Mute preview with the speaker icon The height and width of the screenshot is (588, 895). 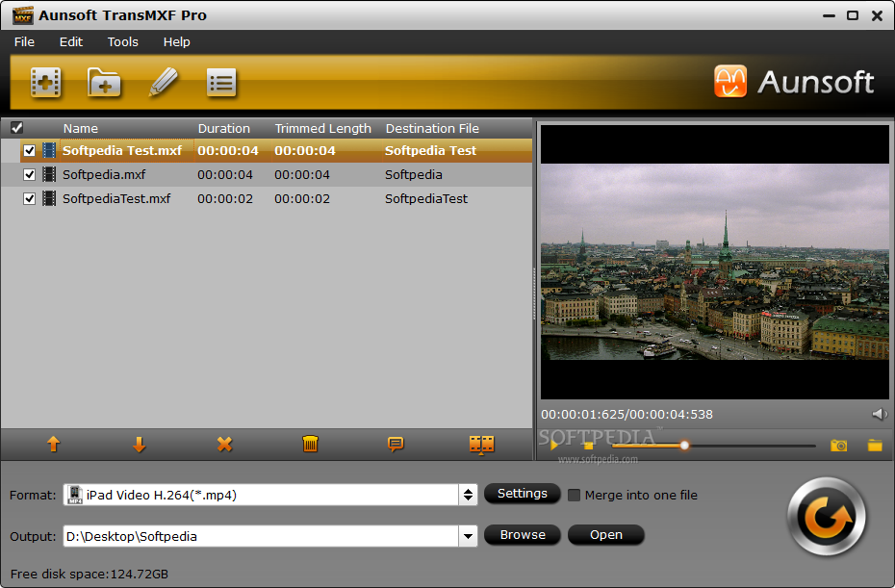pos(880,414)
